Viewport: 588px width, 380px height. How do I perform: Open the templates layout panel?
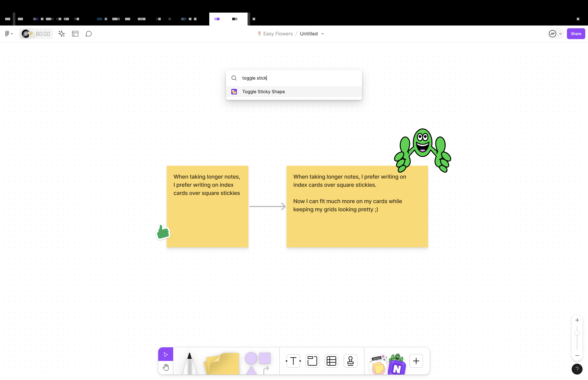coord(75,34)
